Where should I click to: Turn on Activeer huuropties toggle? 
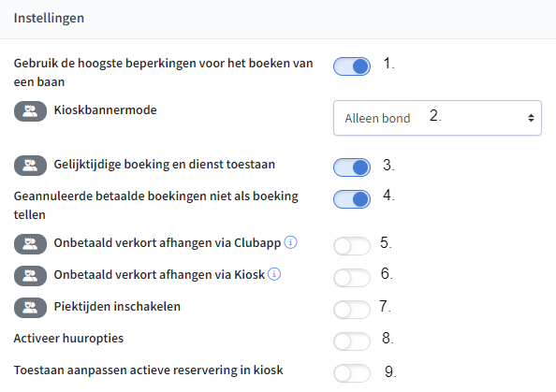point(352,341)
